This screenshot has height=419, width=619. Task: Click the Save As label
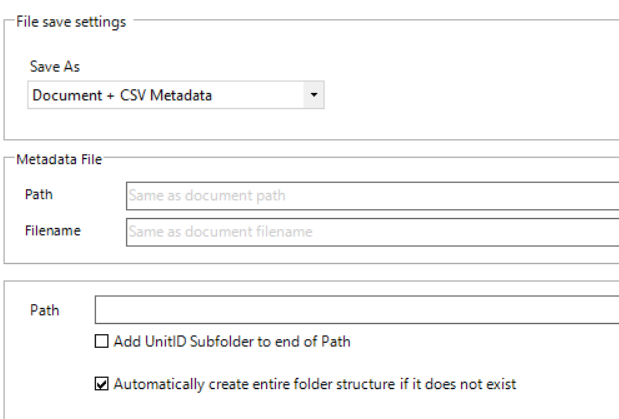tap(55, 67)
